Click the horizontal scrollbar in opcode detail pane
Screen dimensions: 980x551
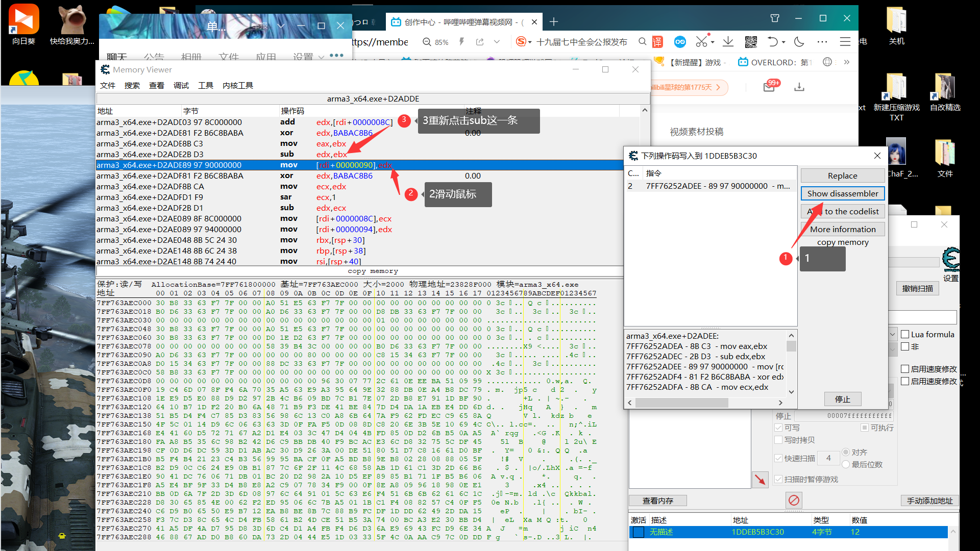click(x=705, y=403)
